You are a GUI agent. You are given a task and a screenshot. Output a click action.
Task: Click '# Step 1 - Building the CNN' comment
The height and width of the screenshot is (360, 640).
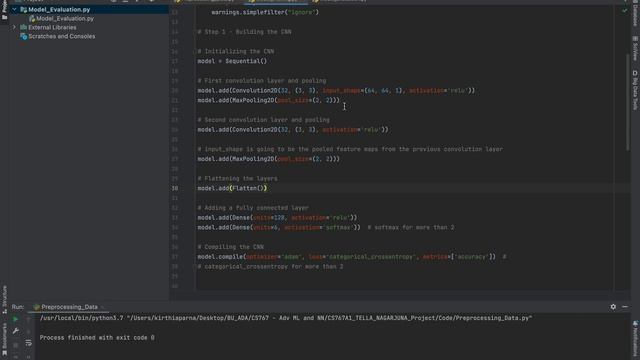[x=244, y=32]
